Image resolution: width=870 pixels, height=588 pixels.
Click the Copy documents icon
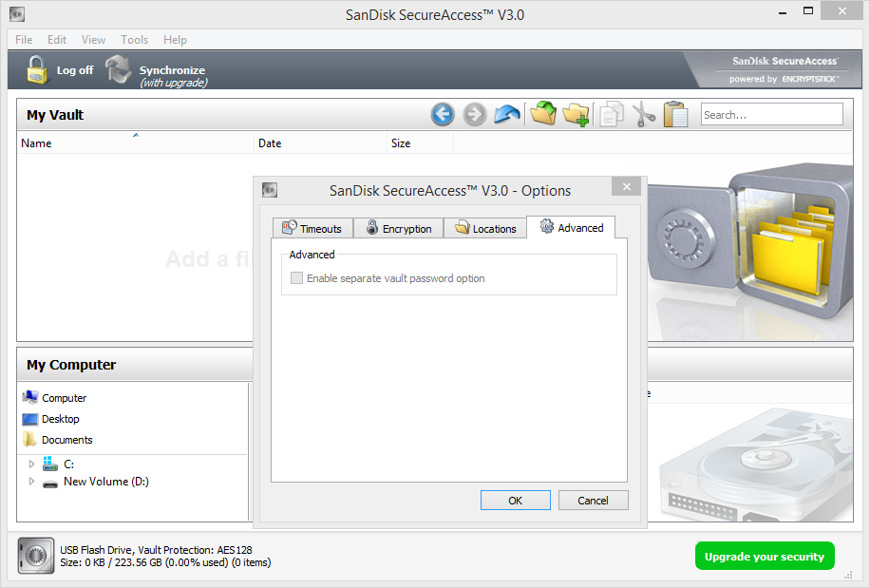click(x=612, y=114)
